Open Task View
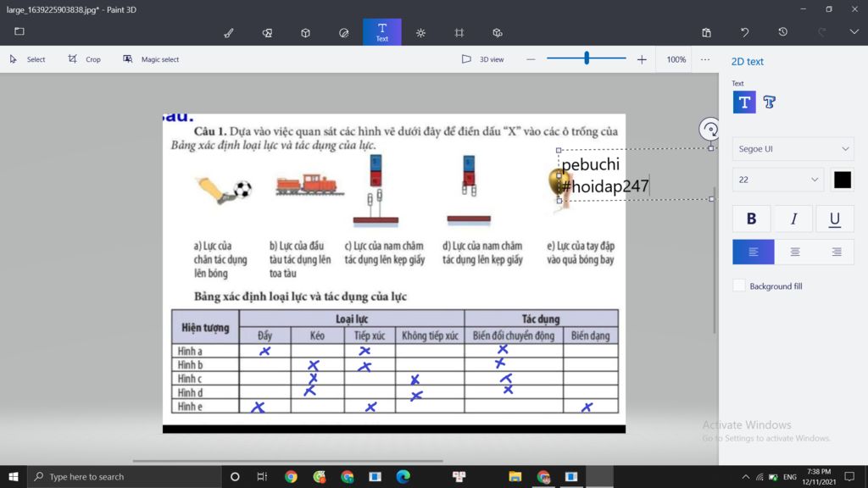This screenshot has width=868, height=488. point(262,476)
